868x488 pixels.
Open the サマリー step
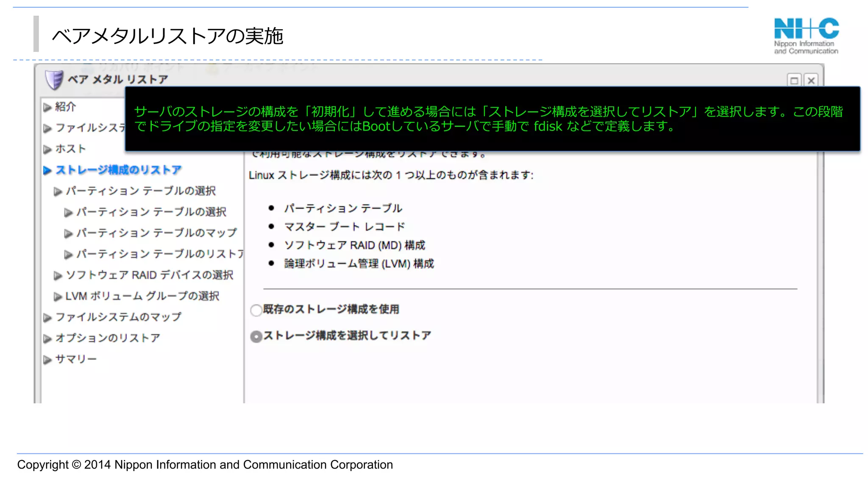(76, 359)
